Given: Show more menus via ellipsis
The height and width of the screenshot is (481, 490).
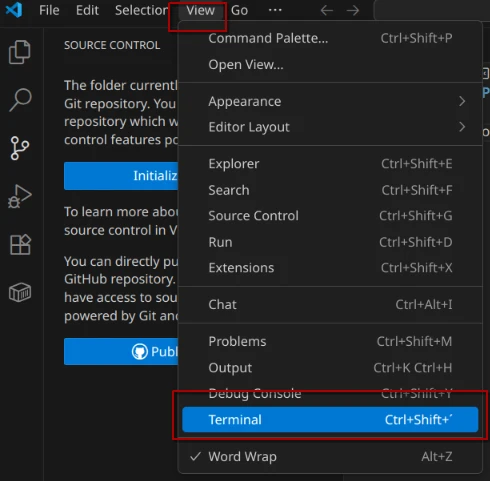Looking at the screenshot, I should pos(275,10).
